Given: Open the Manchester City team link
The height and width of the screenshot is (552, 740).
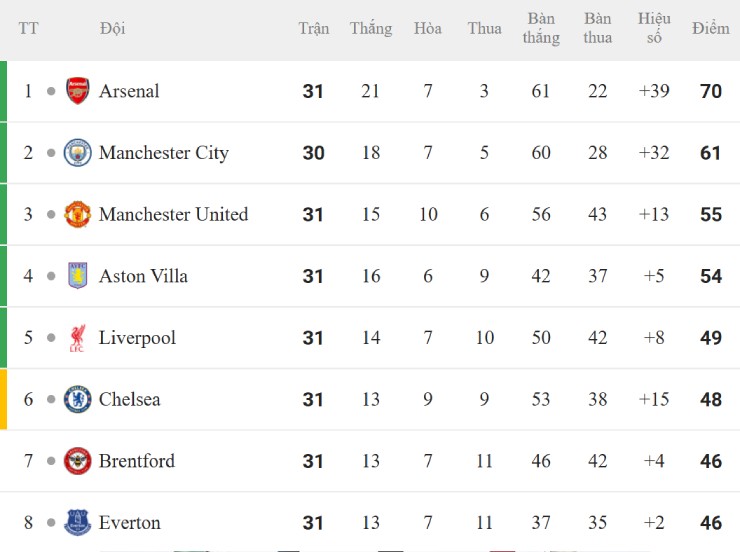Looking at the screenshot, I should coord(164,153).
